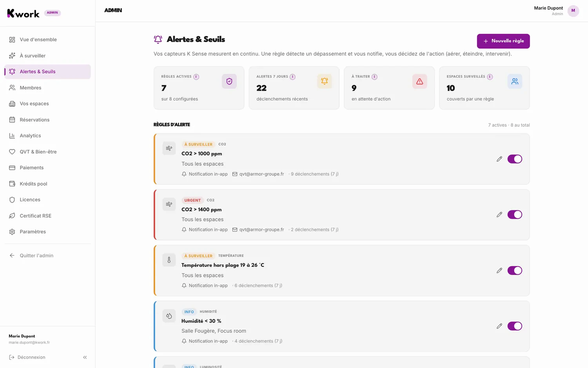Click the À SURVEILLER badge on CO2 rule

point(198,144)
